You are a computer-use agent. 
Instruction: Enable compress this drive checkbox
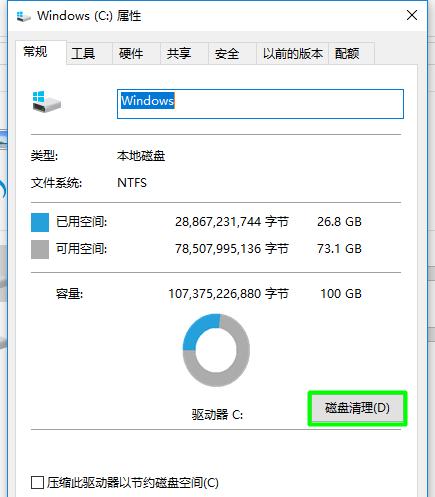coord(37,482)
